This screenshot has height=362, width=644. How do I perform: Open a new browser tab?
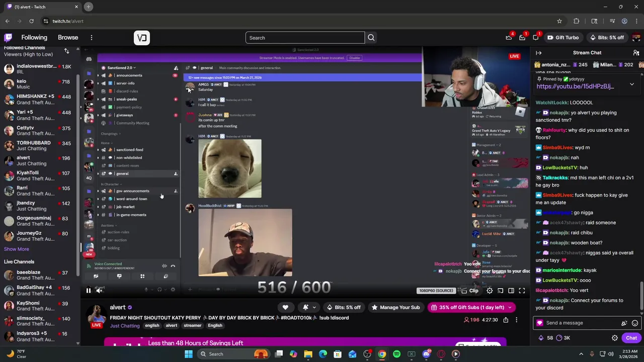click(88, 7)
